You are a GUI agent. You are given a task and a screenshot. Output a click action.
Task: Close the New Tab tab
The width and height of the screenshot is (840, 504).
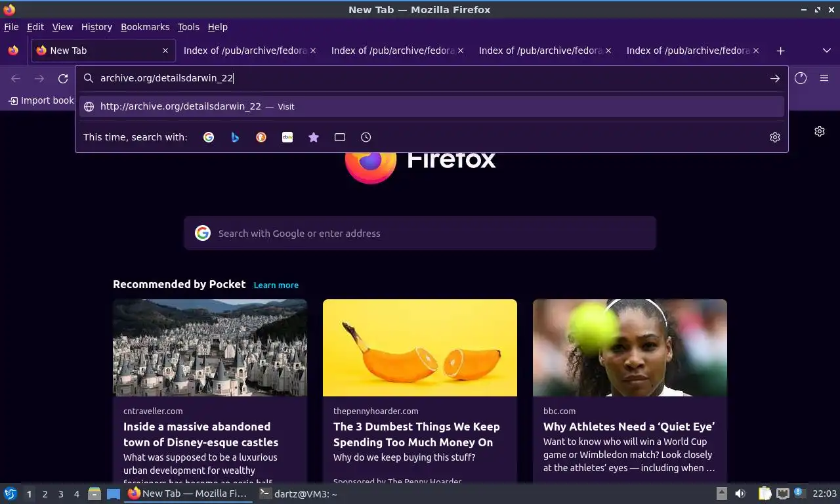tap(165, 51)
